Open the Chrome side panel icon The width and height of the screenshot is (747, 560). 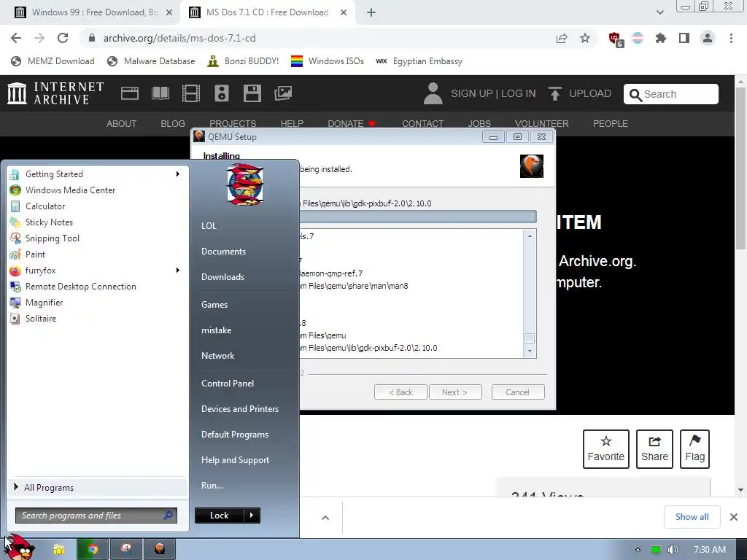(684, 38)
